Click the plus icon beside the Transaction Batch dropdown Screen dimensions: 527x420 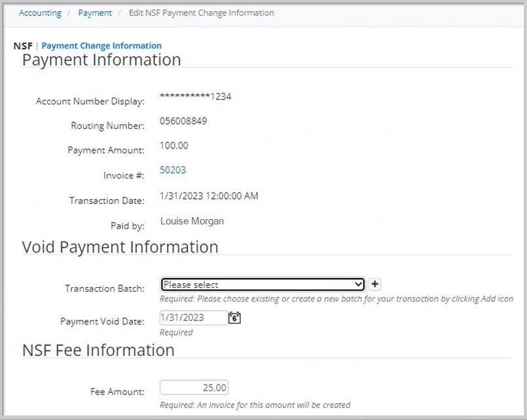(374, 284)
